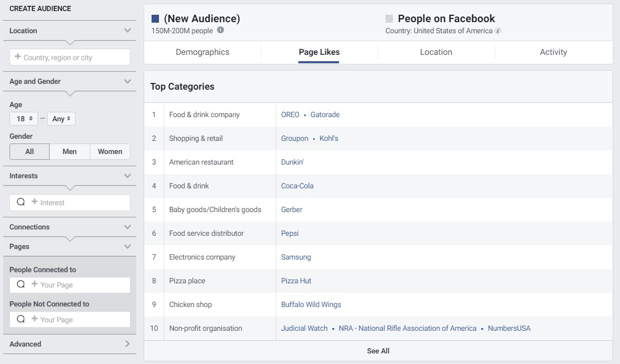Open the Coca-Cola page link
This screenshot has width=620, height=364.
[297, 186]
